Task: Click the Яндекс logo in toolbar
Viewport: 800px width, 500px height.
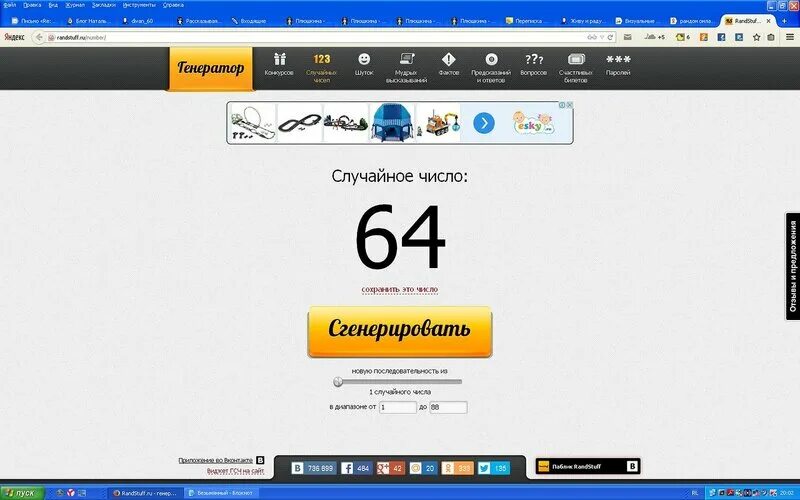Action: click(x=14, y=37)
